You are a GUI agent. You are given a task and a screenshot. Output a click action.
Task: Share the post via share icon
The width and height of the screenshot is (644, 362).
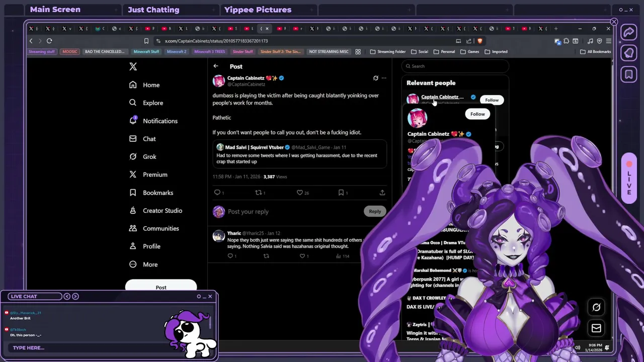coord(382,192)
